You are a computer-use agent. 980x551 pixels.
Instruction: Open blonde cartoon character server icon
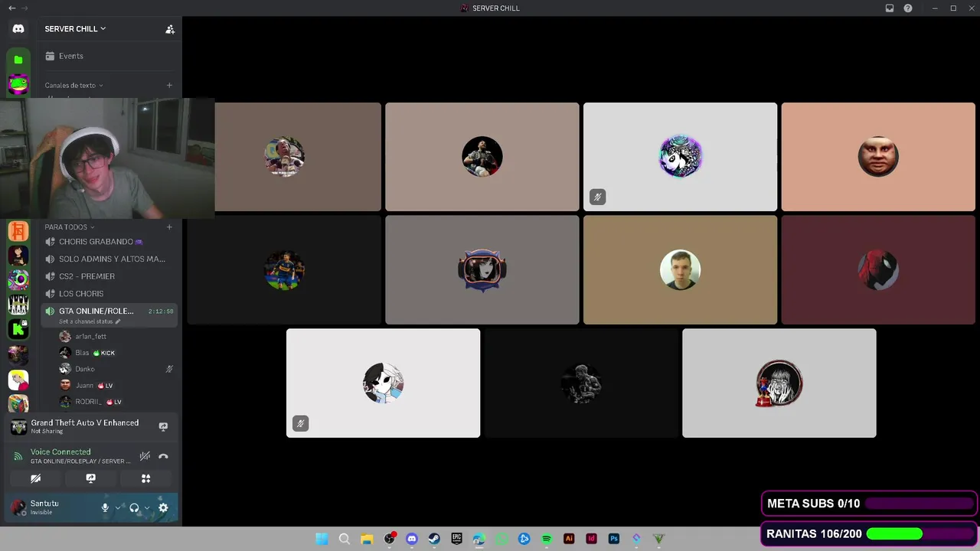(18, 379)
